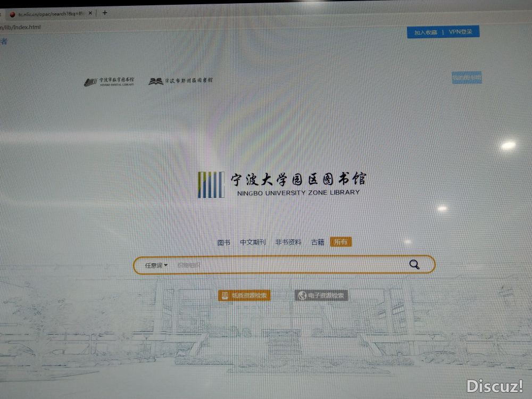Image resolution: width=532 pixels, height=399 pixels.
Task: Open a new browser tab
Action: point(105,13)
